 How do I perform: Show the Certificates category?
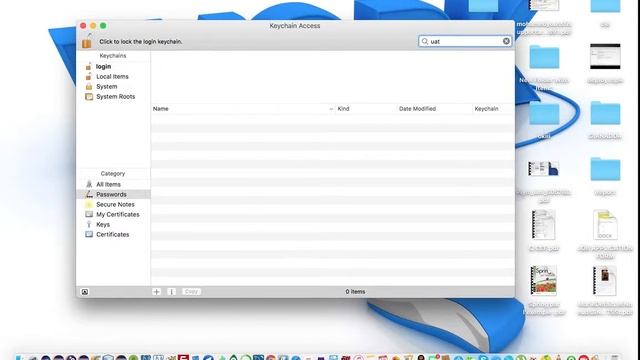pos(113,235)
